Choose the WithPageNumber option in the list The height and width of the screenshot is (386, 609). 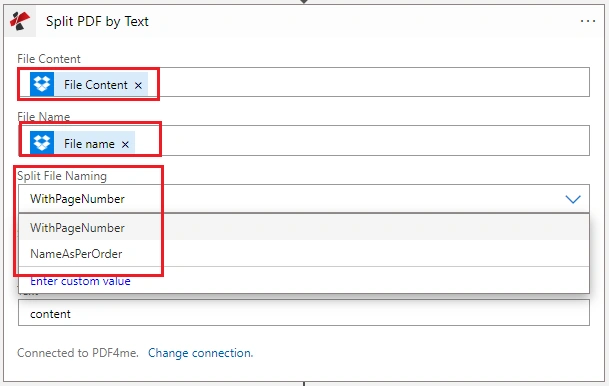304,228
